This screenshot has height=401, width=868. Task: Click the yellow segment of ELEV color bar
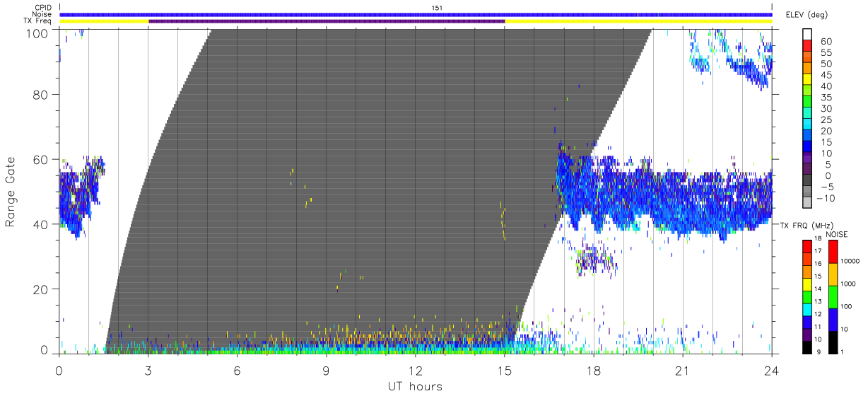click(807, 79)
